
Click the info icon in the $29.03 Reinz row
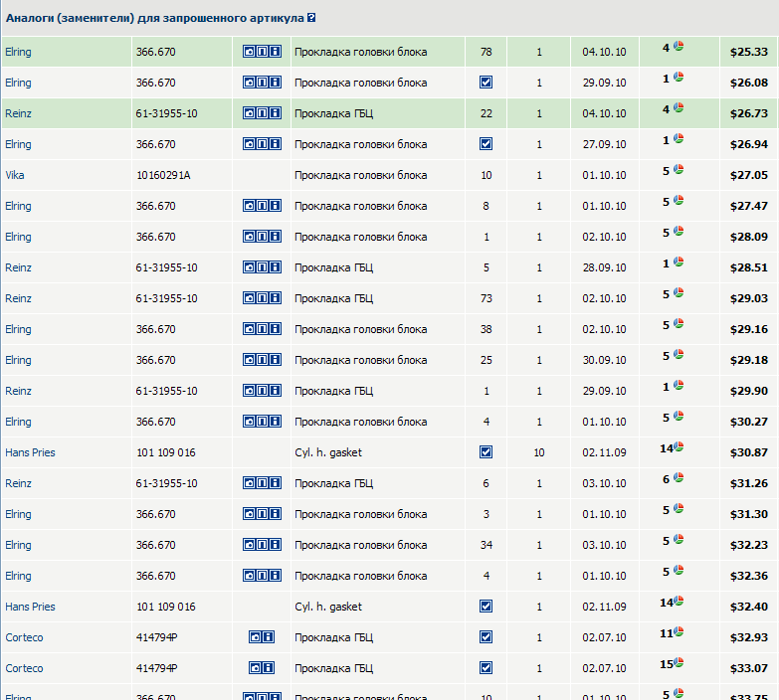click(275, 298)
